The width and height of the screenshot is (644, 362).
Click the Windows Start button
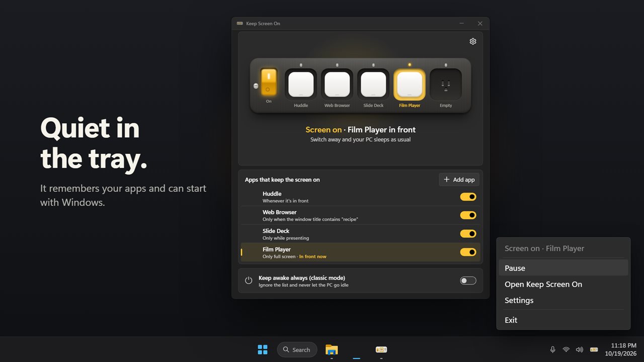click(x=263, y=349)
